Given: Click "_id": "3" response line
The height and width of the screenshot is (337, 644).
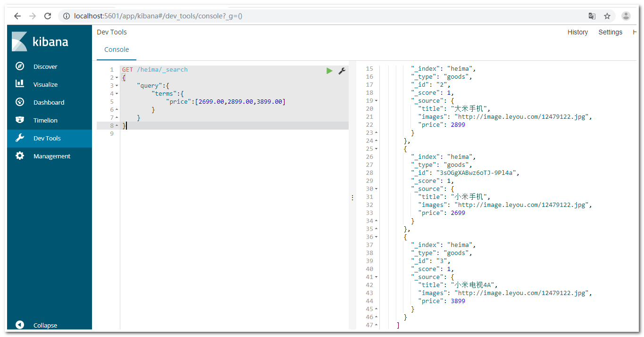Looking at the screenshot, I should coord(431,261).
